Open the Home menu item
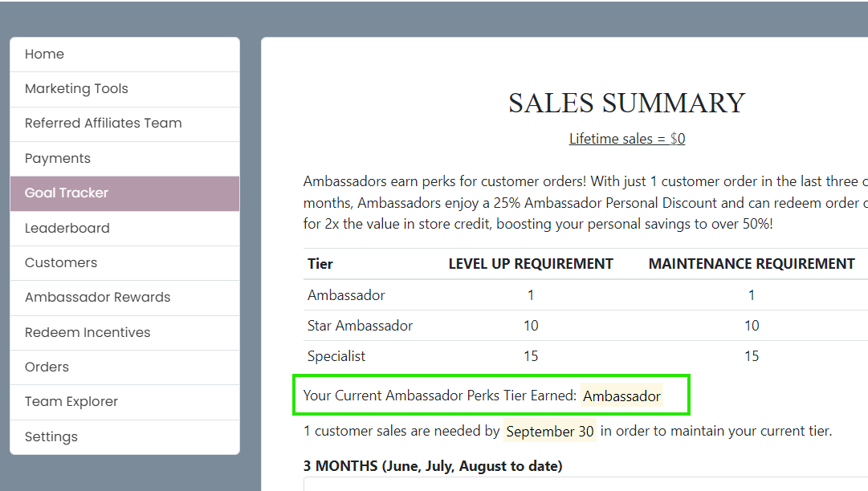This screenshot has height=491, width=868. [x=45, y=55]
